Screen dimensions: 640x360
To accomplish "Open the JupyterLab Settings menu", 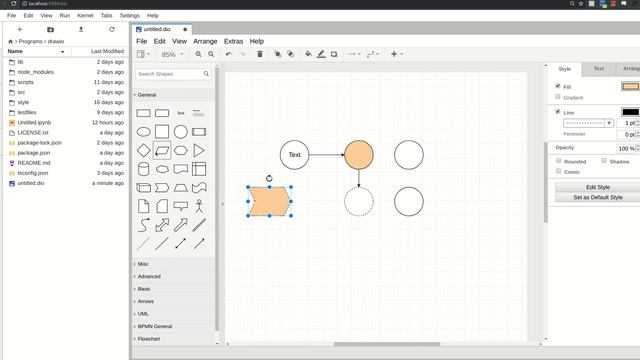I will [130, 16].
